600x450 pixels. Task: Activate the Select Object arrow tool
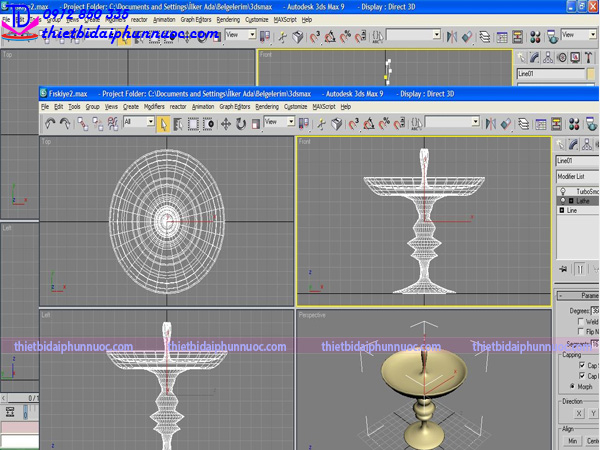(163, 124)
